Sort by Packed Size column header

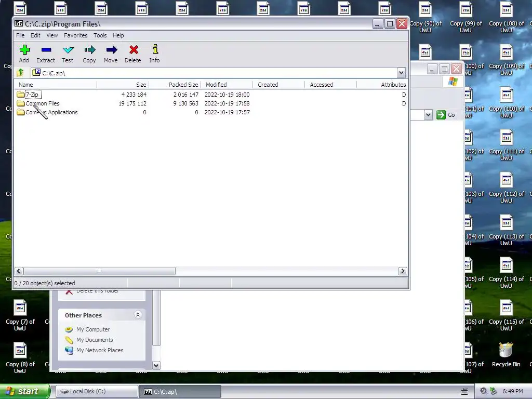point(175,85)
